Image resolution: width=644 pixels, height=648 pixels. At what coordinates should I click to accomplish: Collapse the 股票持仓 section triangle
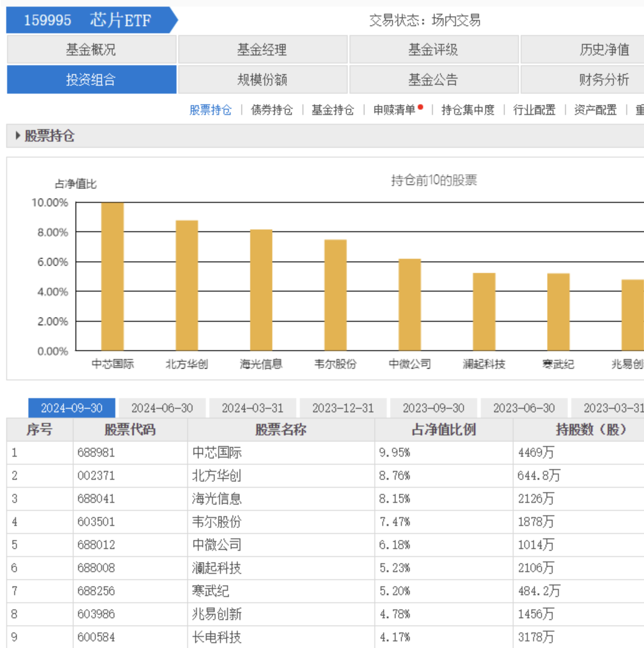[18, 135]
